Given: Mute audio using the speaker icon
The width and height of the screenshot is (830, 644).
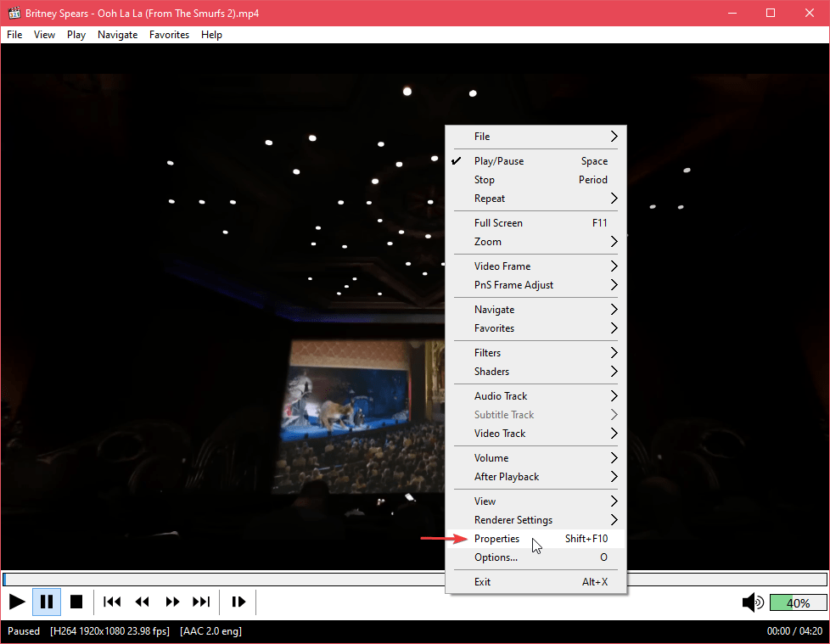Looking at the screenshot, I should coord(752,602).
